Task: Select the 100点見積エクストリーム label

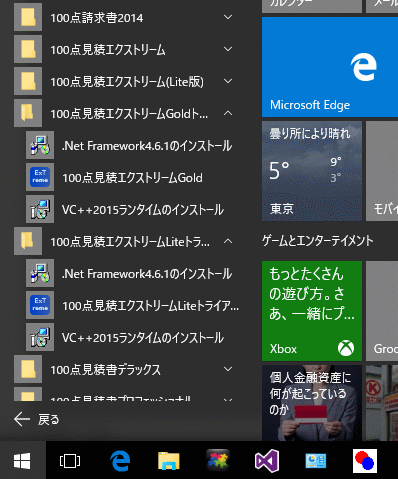Action: [108, 50]
